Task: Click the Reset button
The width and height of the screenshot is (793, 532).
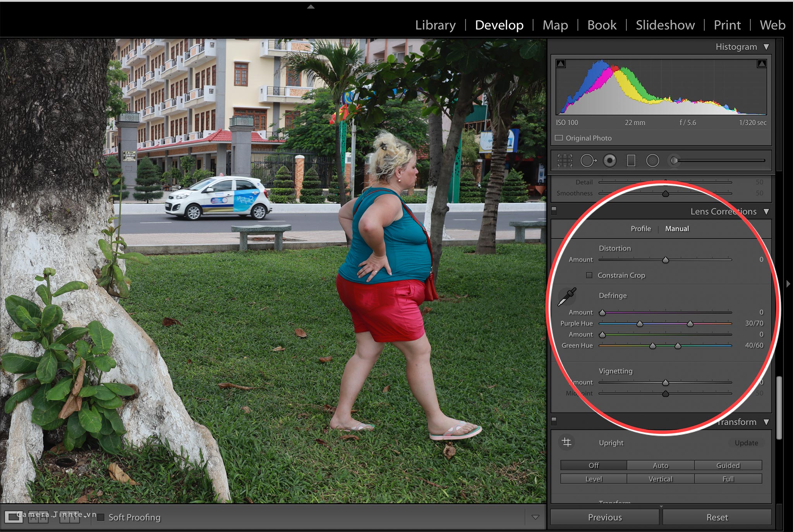Action: [717, 517]
